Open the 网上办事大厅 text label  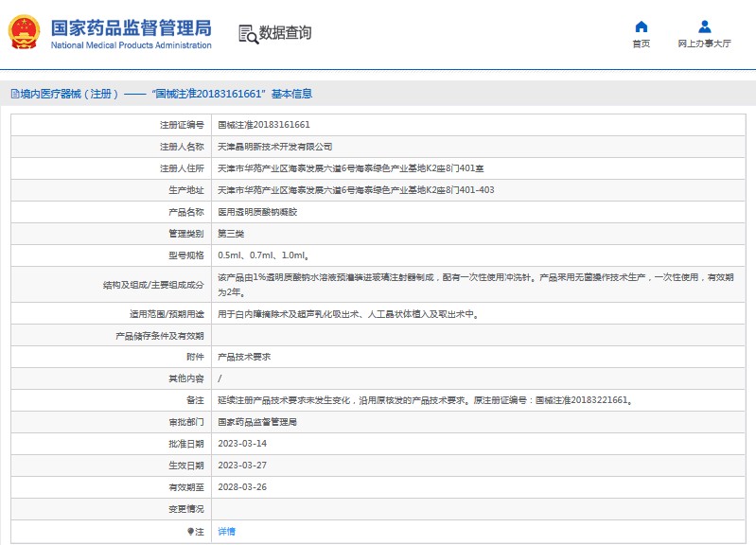click(x=704, y=44)
